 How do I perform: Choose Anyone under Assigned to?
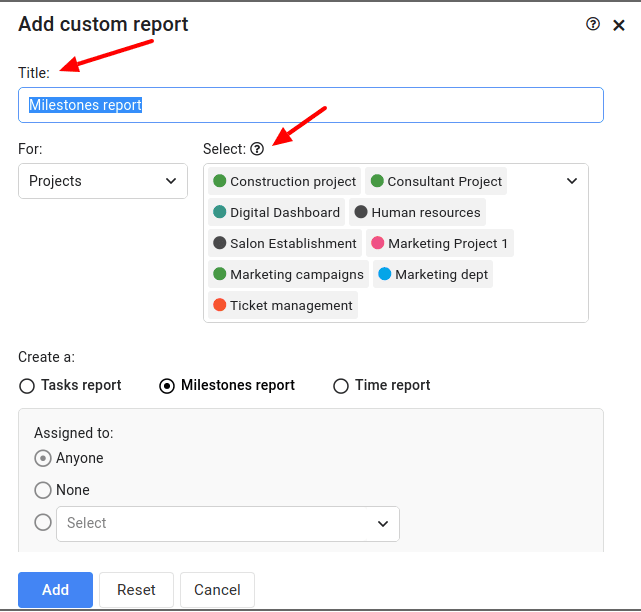point(43,458)
